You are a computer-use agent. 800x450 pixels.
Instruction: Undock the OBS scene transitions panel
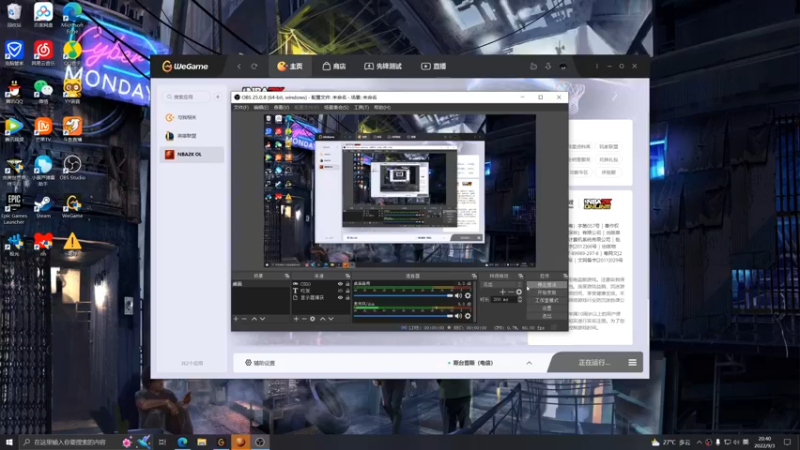tap(520, 276)
